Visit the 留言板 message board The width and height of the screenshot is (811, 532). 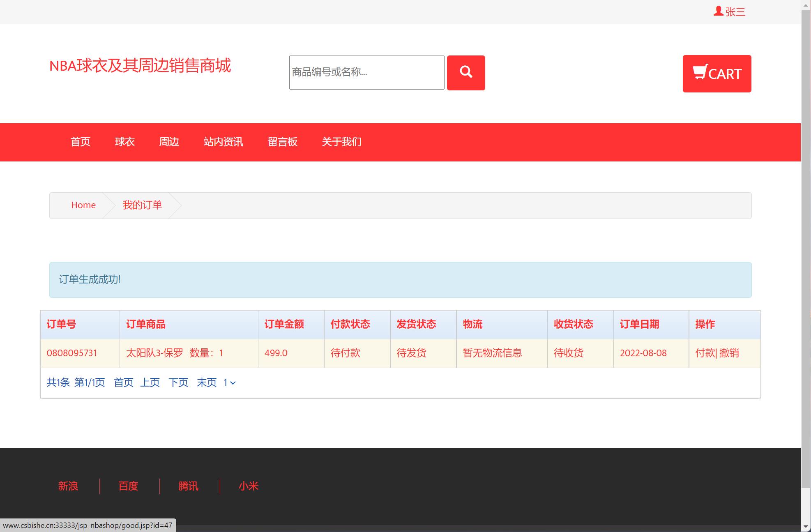283,142
